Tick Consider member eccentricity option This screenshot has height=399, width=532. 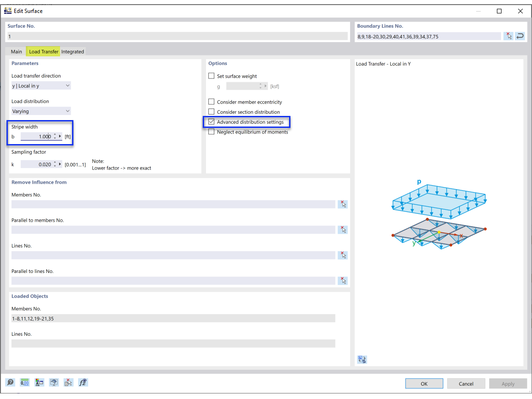tap(212, 102)
